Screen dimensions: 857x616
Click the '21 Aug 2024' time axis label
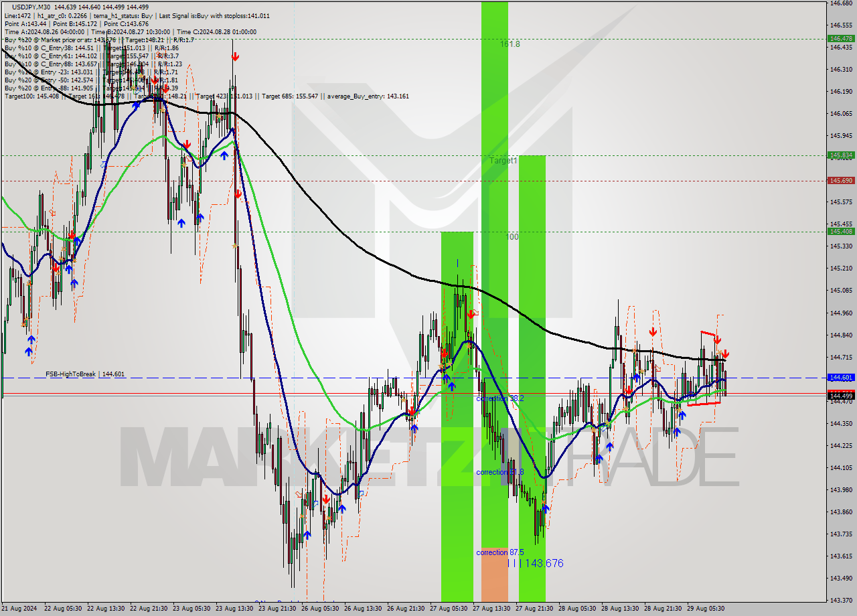[x=20, y=609]
